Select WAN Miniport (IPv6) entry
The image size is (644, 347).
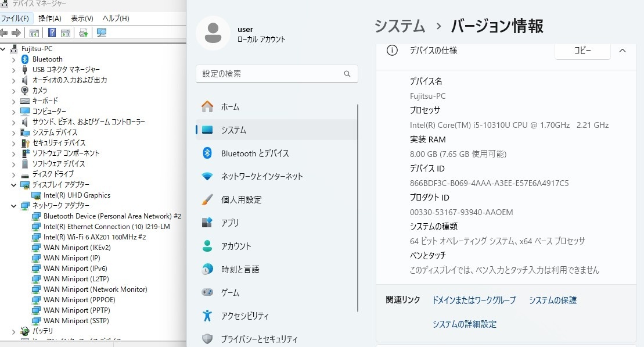click(x=75, y=269)
